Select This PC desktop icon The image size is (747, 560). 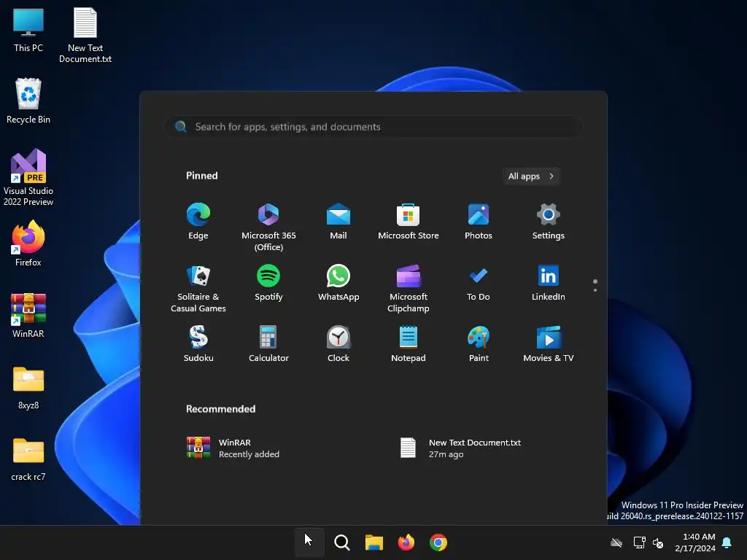point(28,31)
